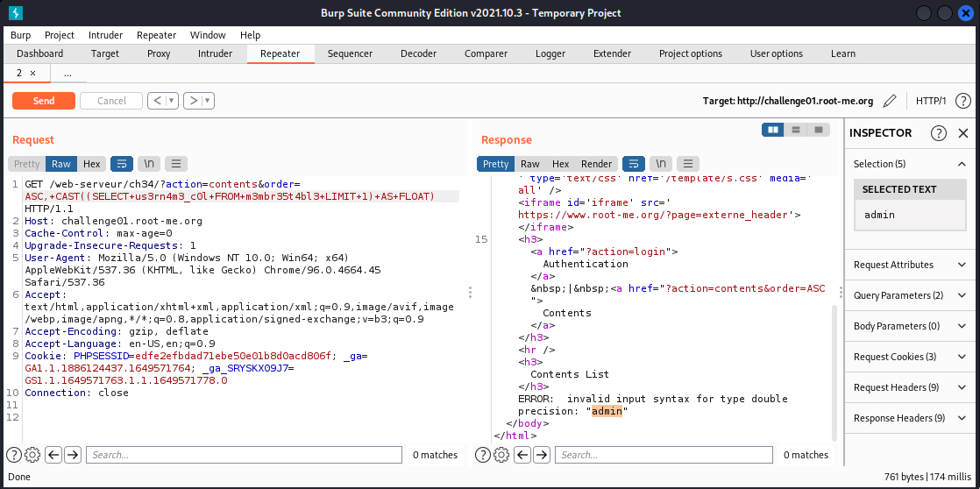This screenshot has height=489, width=980.
Task: Switch response view to Hex
Action: pos(561,164)
